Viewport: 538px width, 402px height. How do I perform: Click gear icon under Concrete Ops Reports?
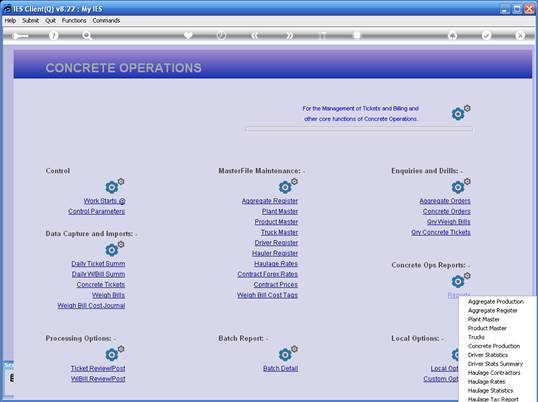coord(461,280)
